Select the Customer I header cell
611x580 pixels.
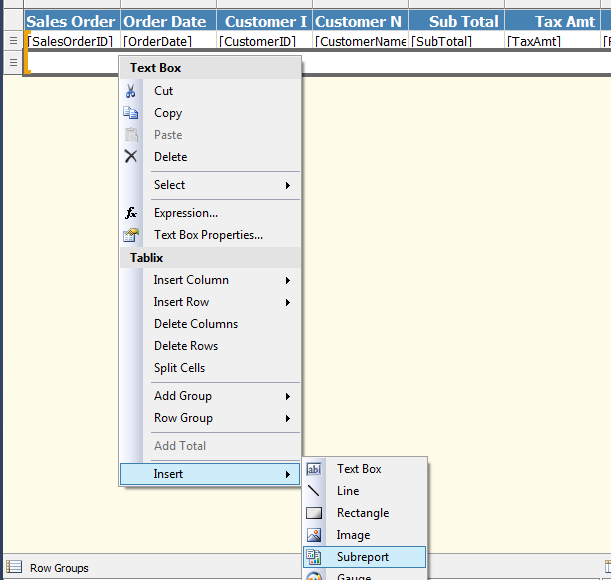pos(264,21)
